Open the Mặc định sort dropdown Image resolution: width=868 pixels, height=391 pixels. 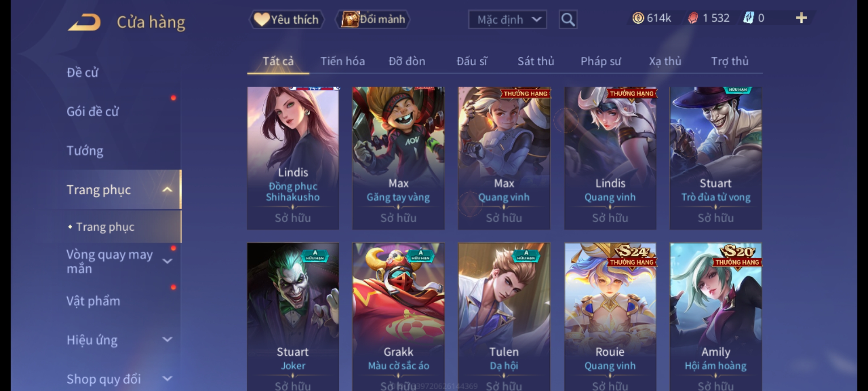point(507,20)
